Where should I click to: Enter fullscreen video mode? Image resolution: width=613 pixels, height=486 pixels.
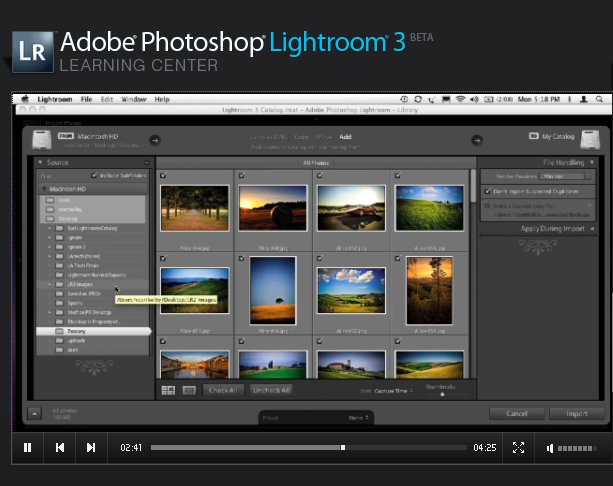pos(518,448)
